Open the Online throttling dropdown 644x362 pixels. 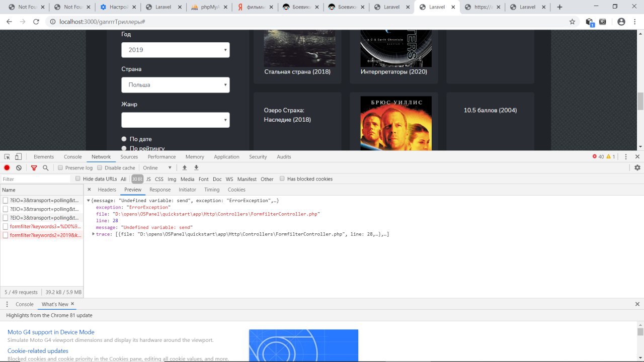(x=157, y=168)
